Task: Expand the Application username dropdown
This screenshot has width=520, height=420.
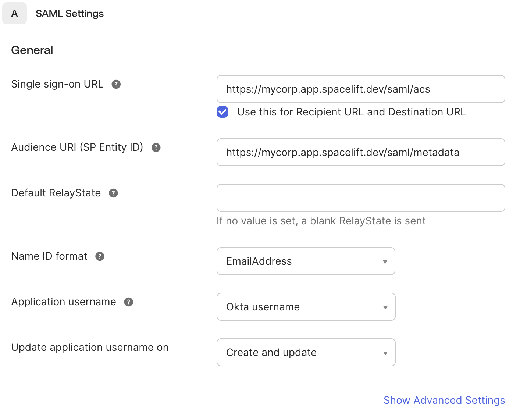Action: pos(306,307)
